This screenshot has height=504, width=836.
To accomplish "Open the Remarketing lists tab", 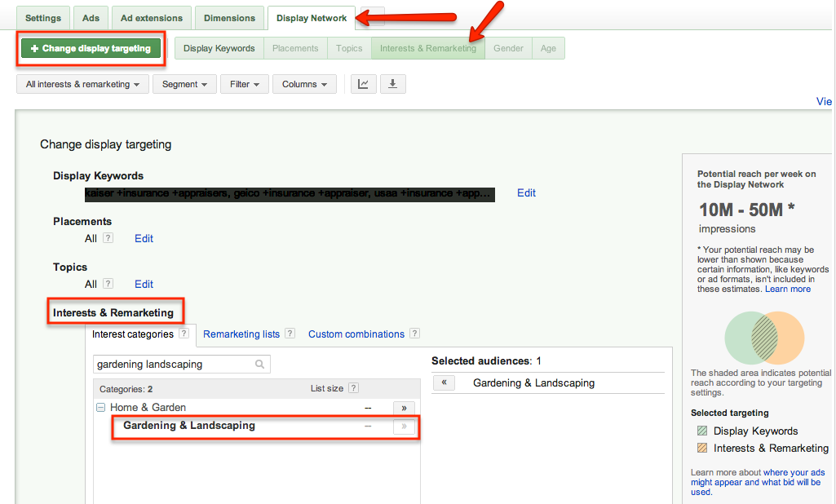I will tap(241, 334).
